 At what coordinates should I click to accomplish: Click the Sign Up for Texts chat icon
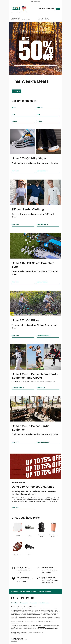(x=13, y=568)
